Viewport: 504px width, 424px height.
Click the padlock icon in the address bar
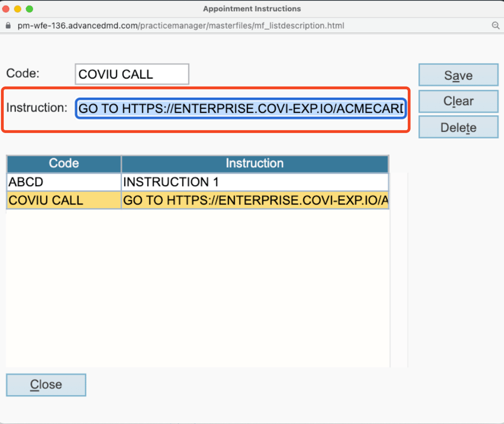click(x=8, y=25)
